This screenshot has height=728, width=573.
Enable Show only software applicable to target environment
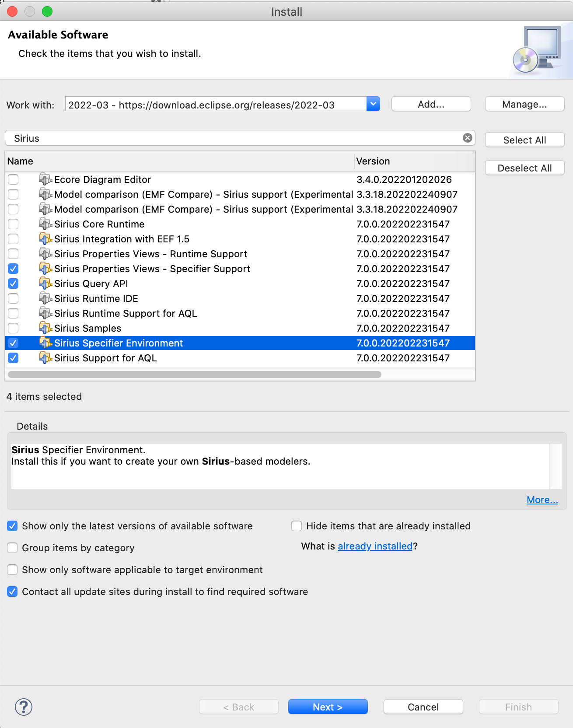click(12, 570)
